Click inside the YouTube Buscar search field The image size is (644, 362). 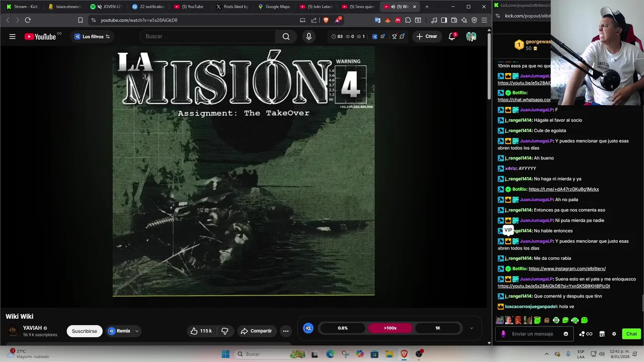[208, 36]
